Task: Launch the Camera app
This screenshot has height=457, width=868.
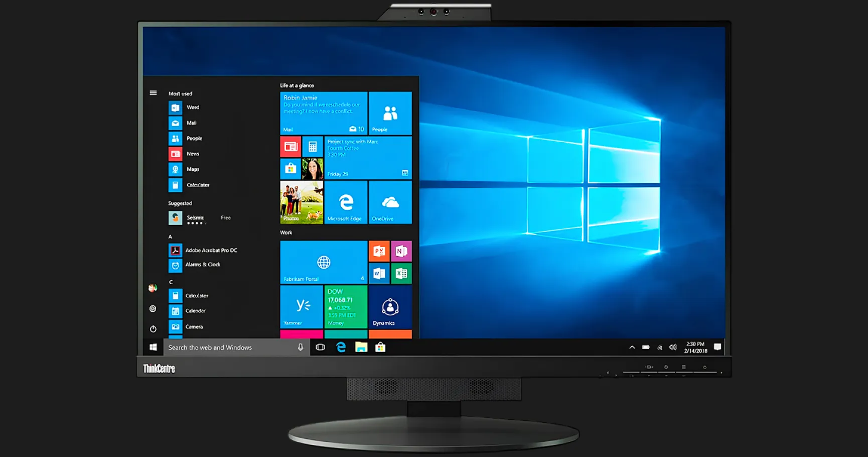Action: tap(186, 327)
